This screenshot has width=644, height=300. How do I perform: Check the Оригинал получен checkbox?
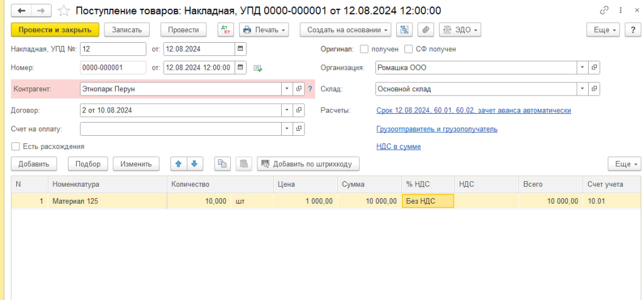coord(364,49)
